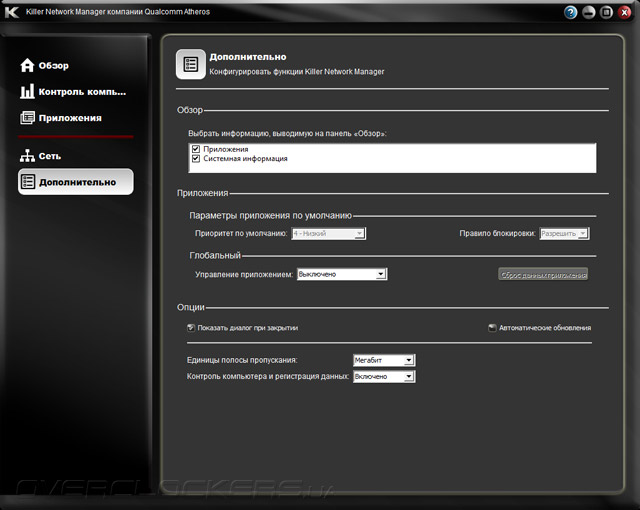Viewport: 640px width, 510px height.
Task: Click the Сеть network tree icon
Action: [27, 156]
